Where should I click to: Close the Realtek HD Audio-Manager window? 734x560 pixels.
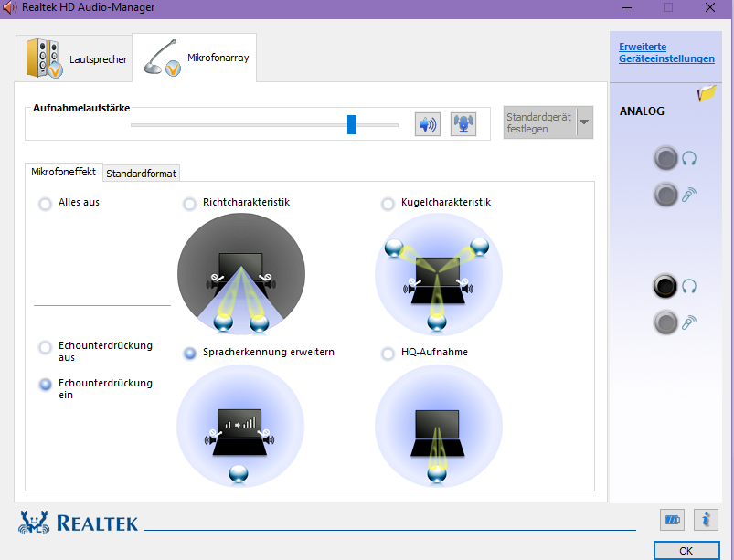click(710, 7)
